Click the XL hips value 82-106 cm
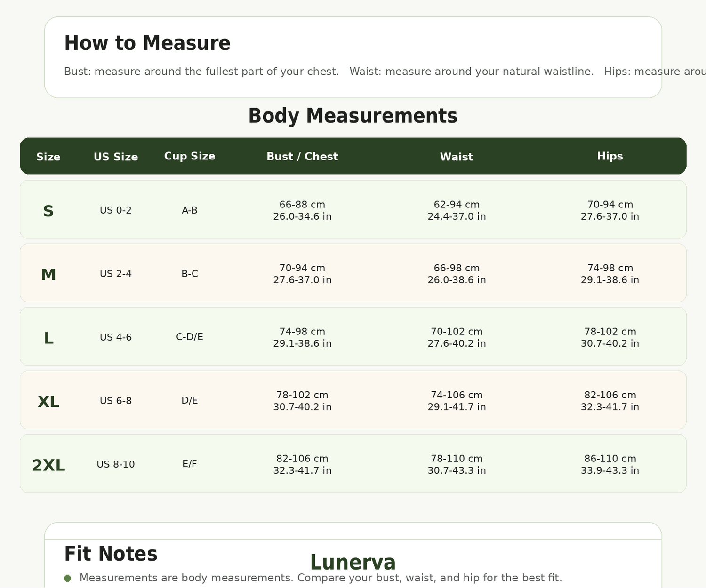Screen dimensions: 706x588 click(x=610, y=395)
